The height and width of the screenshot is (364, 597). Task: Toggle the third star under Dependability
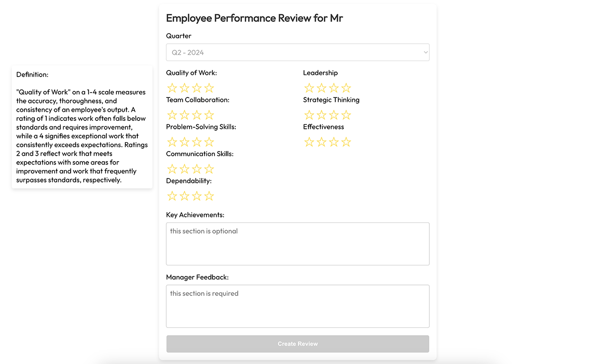click(197, 196)
